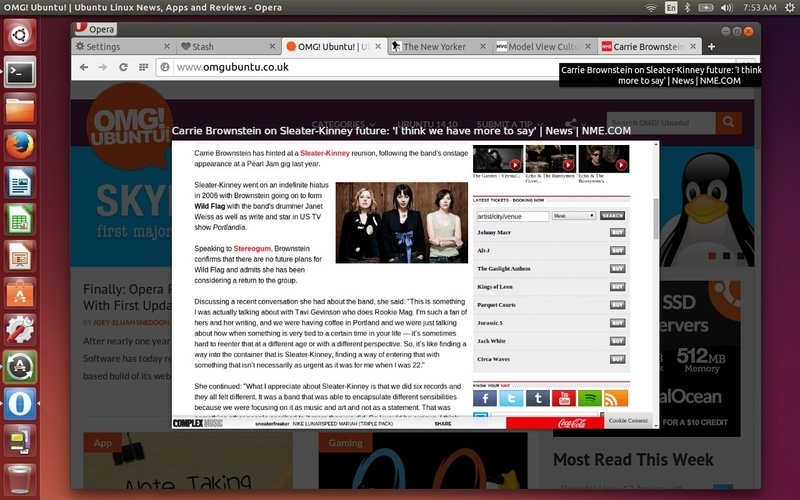The height and width of the screenshot is (500, 800).
Task: Click the SEARCH button for tickets
Action: pyautogui.click(x=612, y=216)
